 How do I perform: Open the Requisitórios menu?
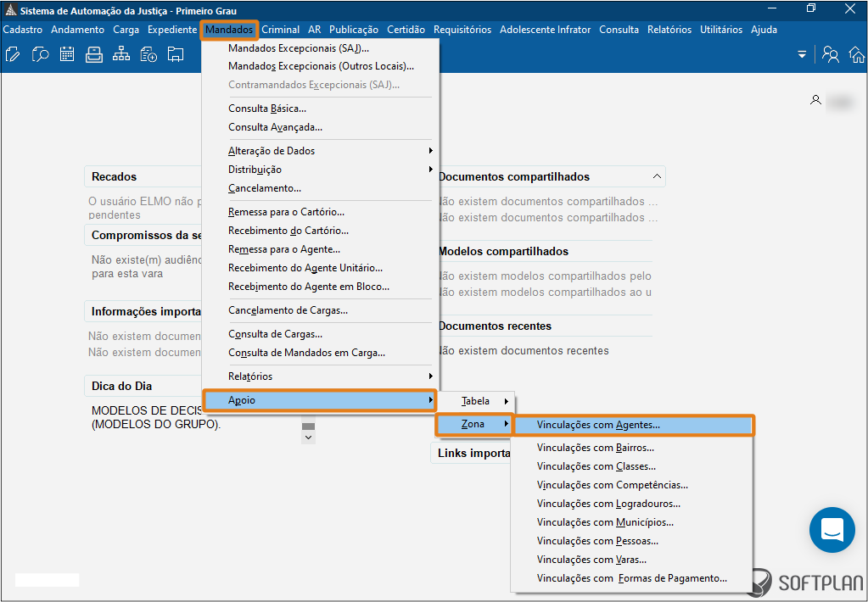462,30
